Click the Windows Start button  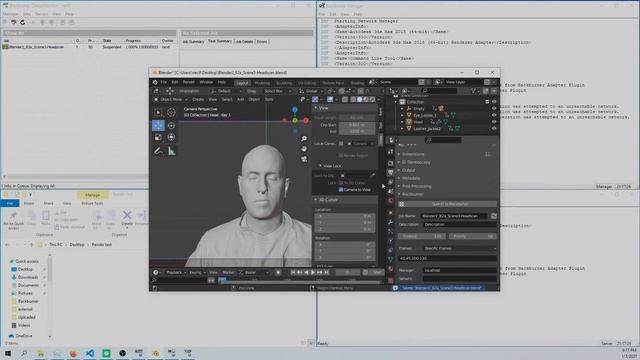(x=8, y=353)
